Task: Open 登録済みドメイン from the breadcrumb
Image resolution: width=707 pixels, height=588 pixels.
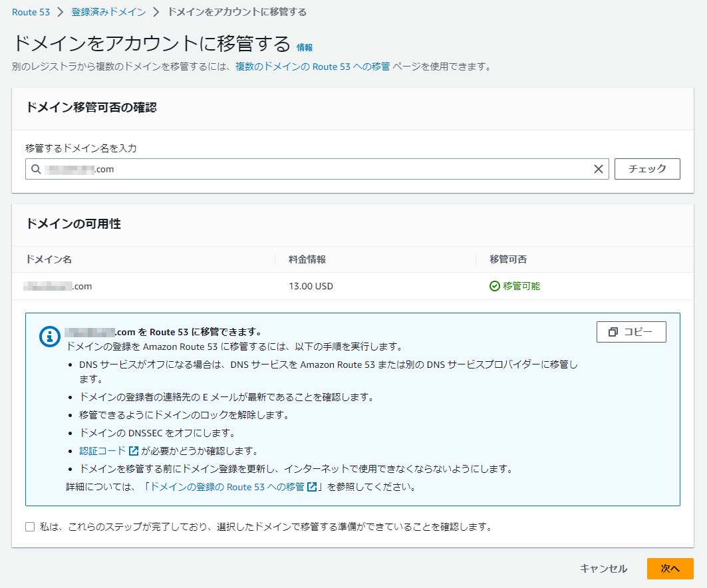Action: (x=108, y=12)
